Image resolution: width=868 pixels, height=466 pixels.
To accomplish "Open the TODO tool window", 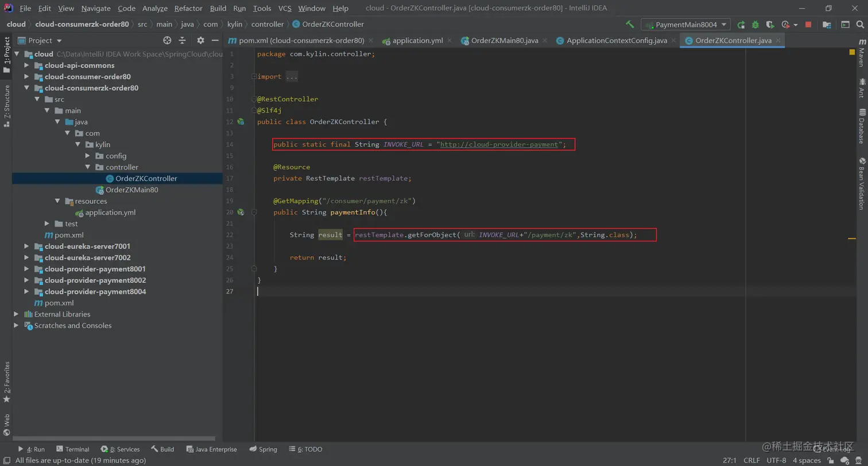I will (306, 449).
